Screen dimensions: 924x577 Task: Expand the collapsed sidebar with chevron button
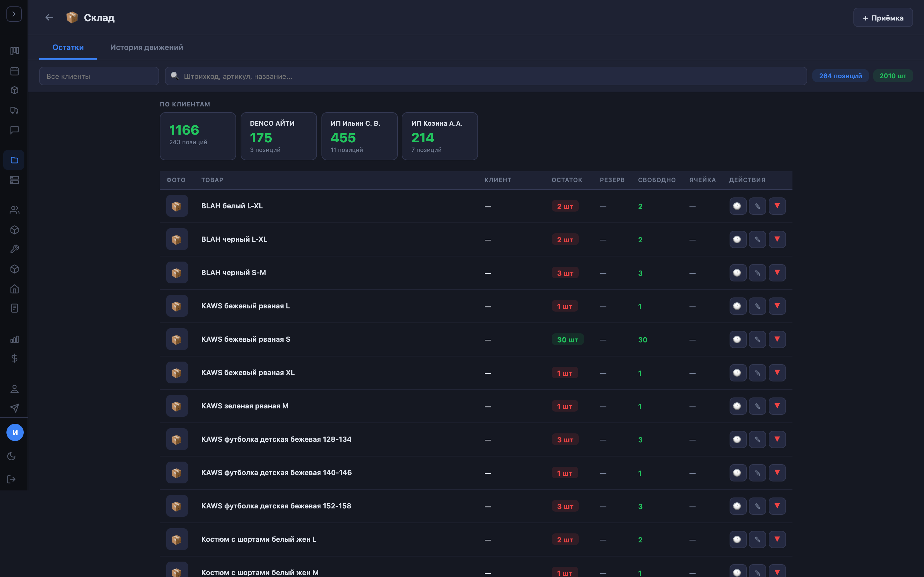coord(14,14)
